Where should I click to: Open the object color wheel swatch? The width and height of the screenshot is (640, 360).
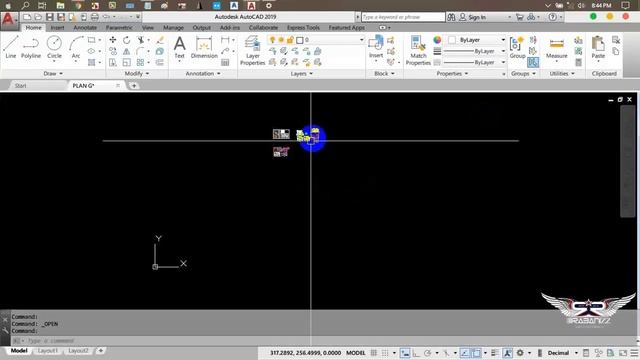click(437, 40)
